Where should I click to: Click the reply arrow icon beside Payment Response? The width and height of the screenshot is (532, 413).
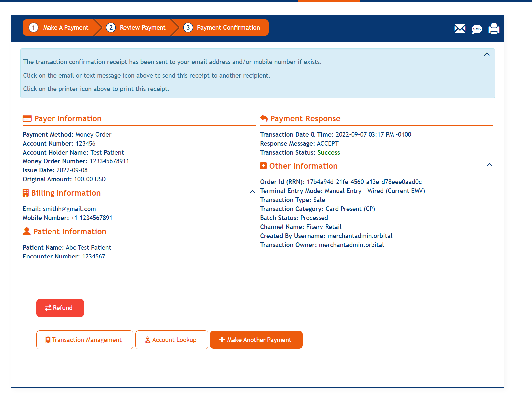click(x=264, y=118)
